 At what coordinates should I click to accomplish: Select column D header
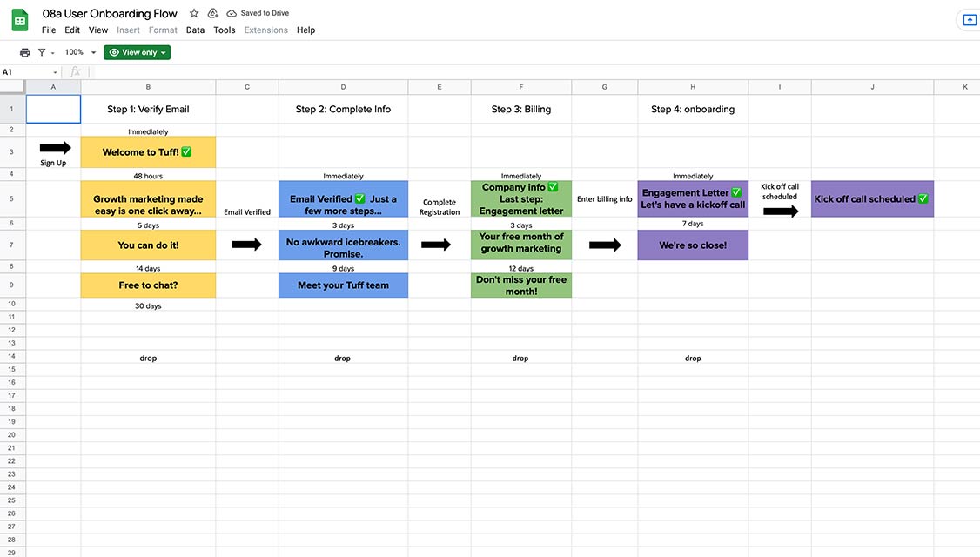tap(343, 87)
